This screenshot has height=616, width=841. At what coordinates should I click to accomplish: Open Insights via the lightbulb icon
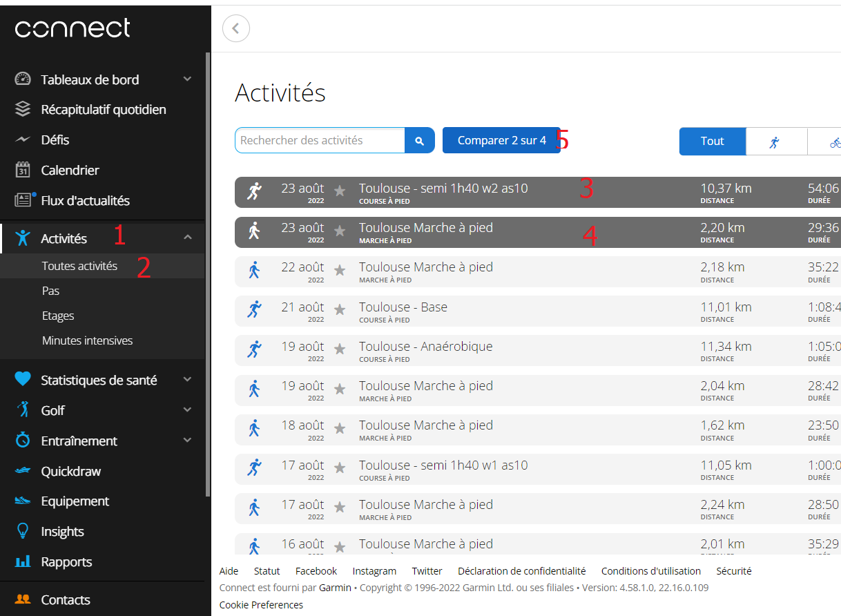click(x=23, y=531)
